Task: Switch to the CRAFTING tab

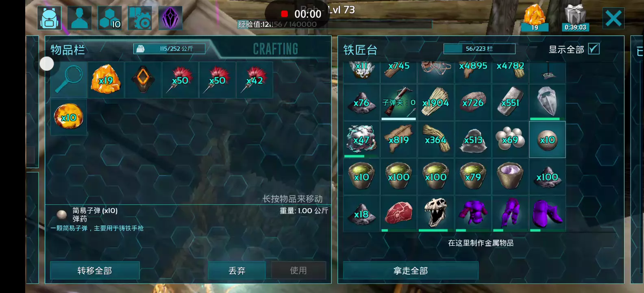Action: pos(276,49)
